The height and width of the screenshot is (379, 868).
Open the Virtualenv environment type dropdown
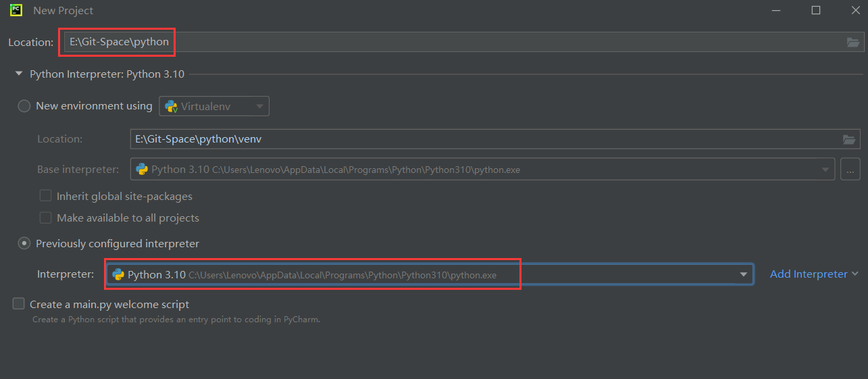(214, 106)
